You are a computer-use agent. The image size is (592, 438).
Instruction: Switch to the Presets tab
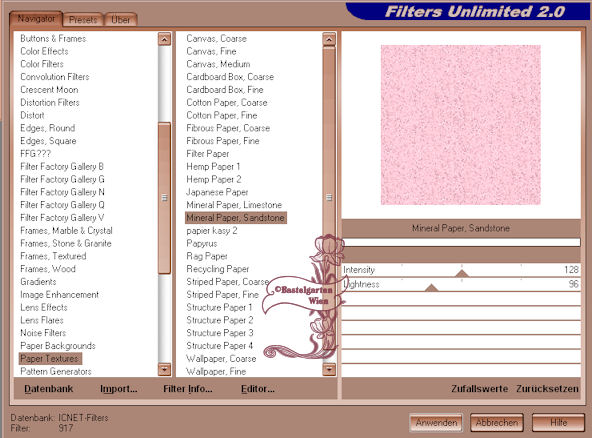[83, 20]
